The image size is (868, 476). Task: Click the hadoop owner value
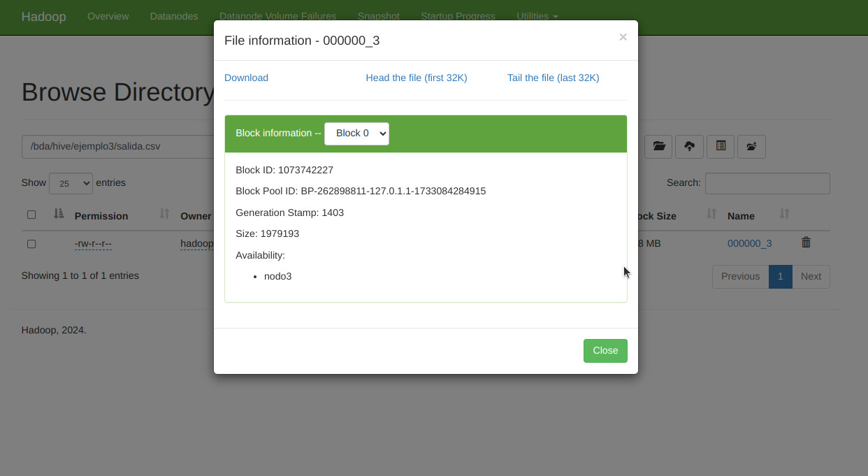pos(197,244)
